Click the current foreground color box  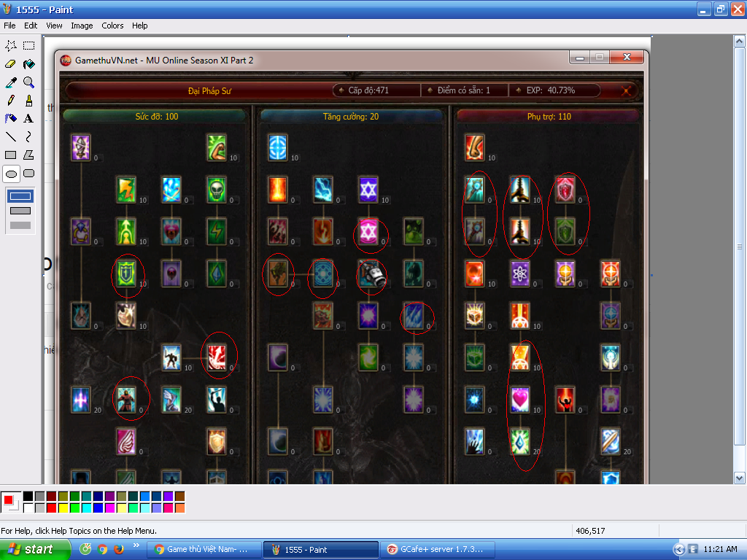(8, 499)
